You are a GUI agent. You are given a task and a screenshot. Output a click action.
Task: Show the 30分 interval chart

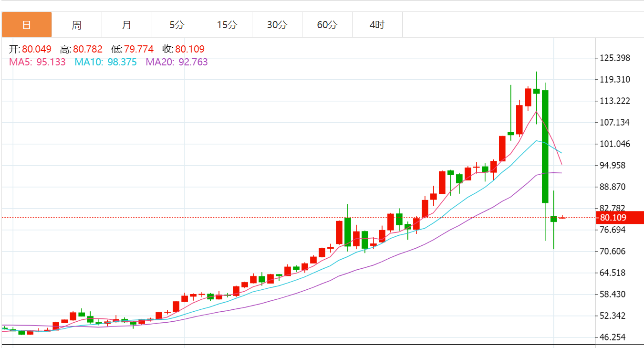pos(277,25)
